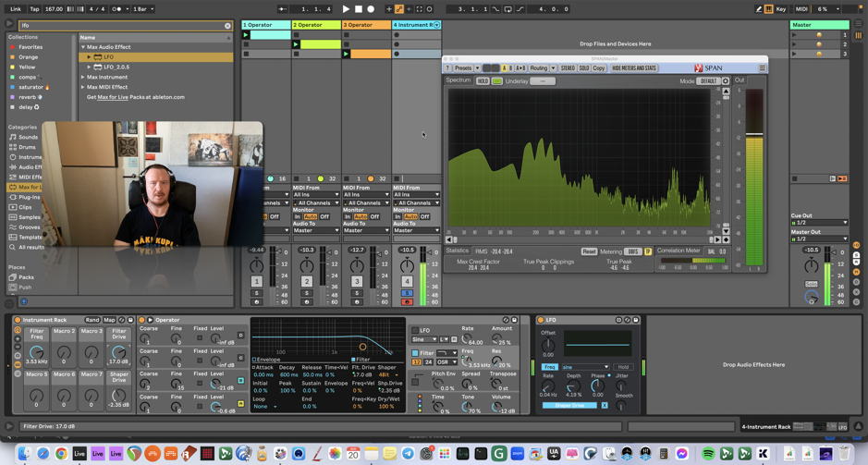Open the Drums category
This screenshot has height=465, width=868.
tap(27, 147)
